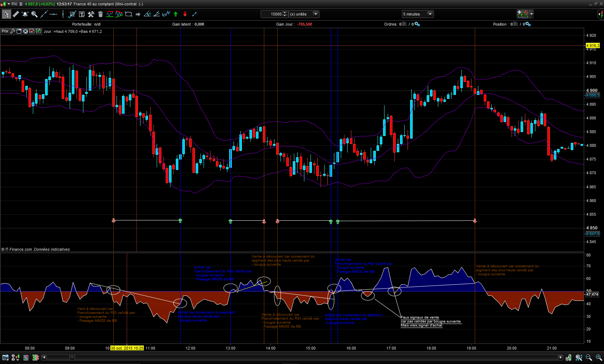604x364 pixels.
Task: Open Prix panel wrench settings
Action: tap(13, 31)
